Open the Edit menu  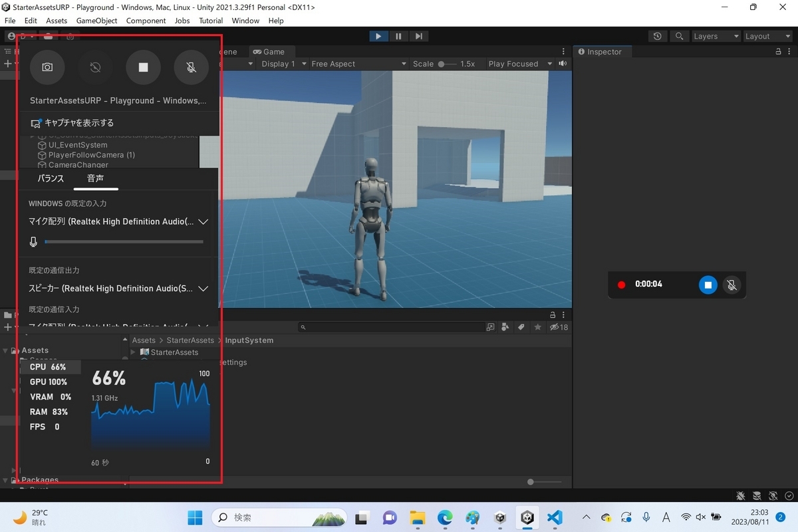31,21
